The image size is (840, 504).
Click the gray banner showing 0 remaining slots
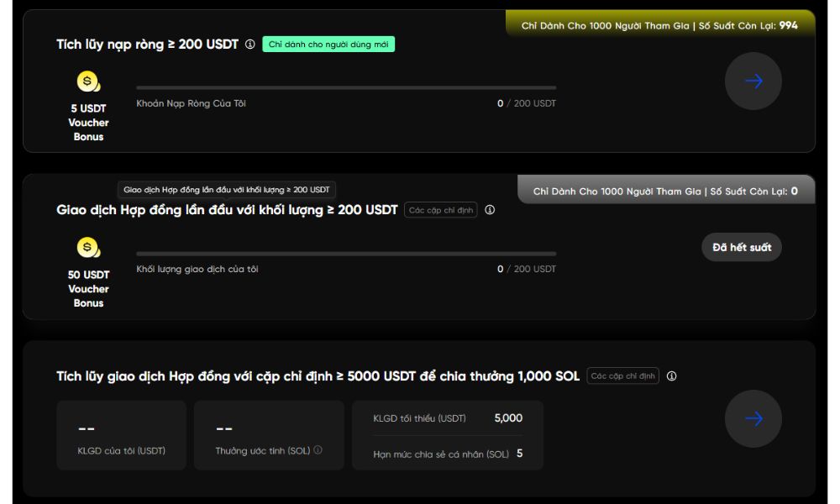666,191
